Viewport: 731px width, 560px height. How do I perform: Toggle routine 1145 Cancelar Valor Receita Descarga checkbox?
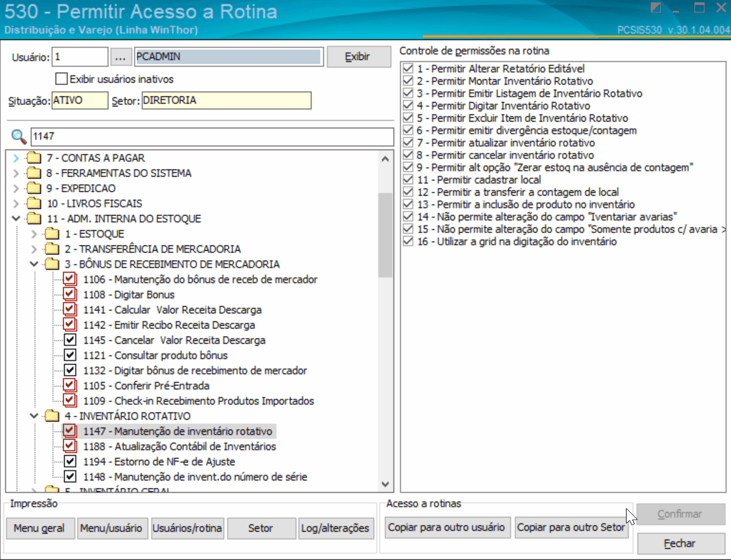70,339
